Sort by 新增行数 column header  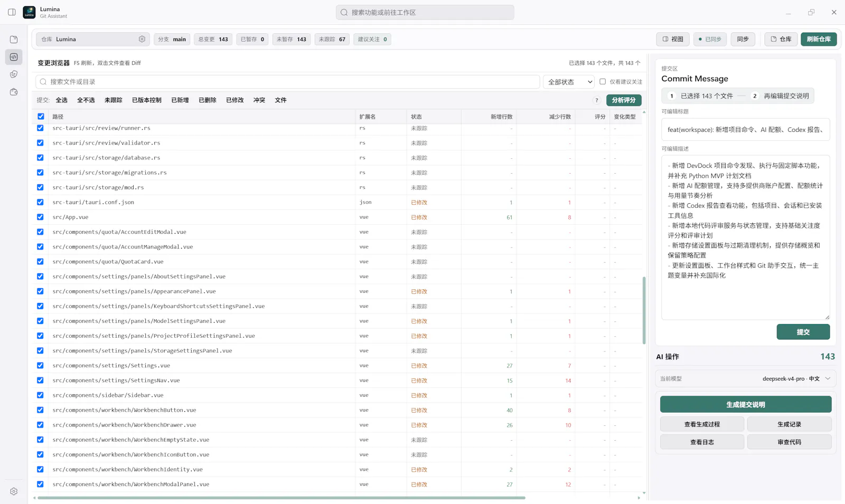click(501, 117)
